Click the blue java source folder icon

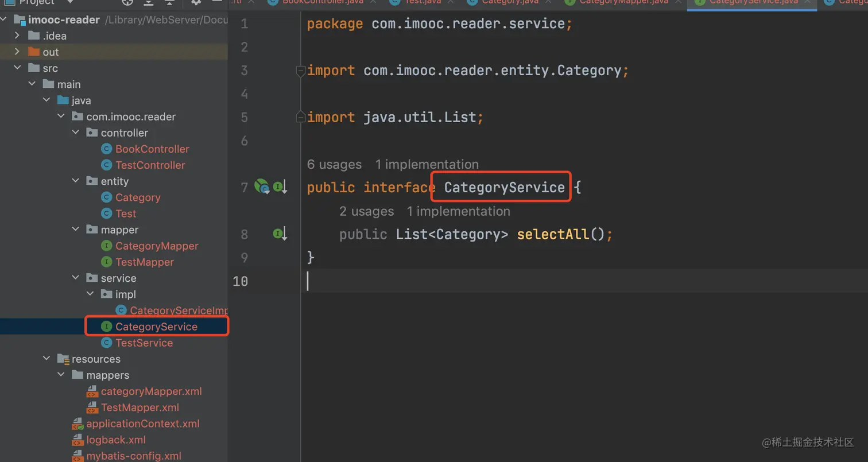[63, 100]
